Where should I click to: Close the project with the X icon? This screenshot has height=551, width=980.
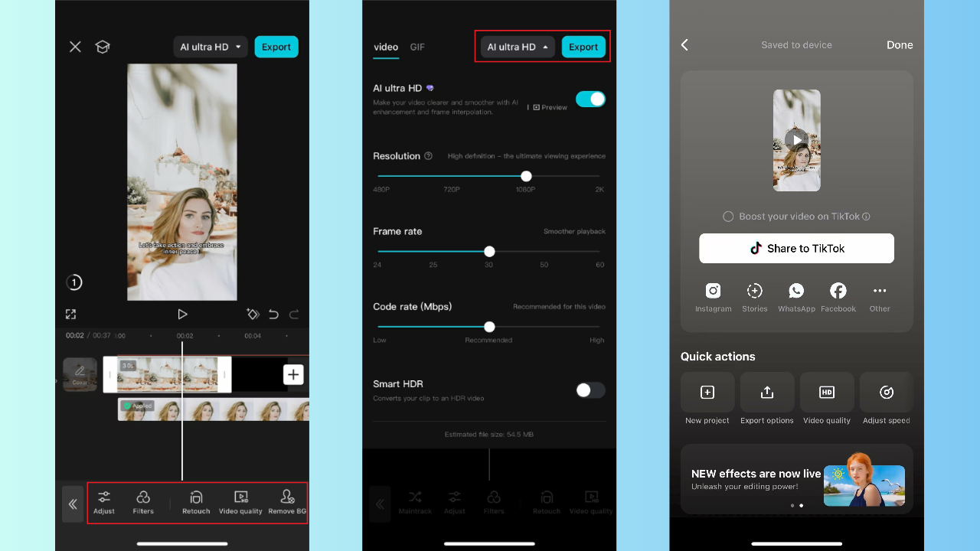75,47
